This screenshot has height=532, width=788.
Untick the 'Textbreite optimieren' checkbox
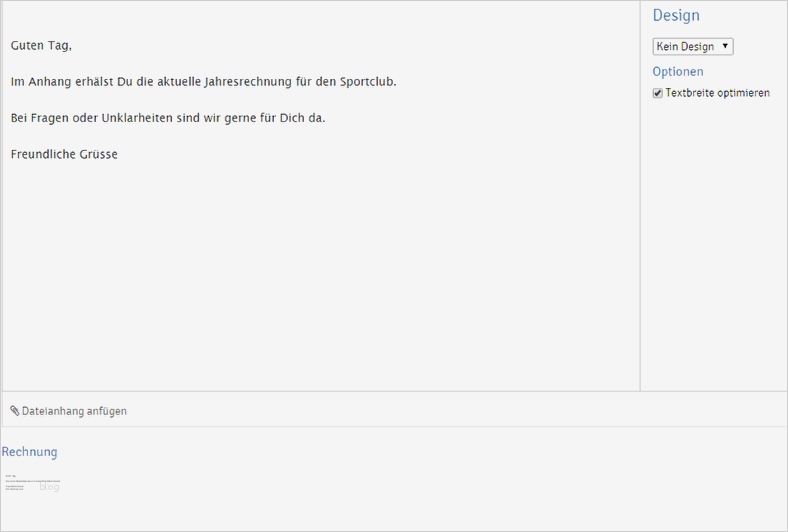[658, 93]
